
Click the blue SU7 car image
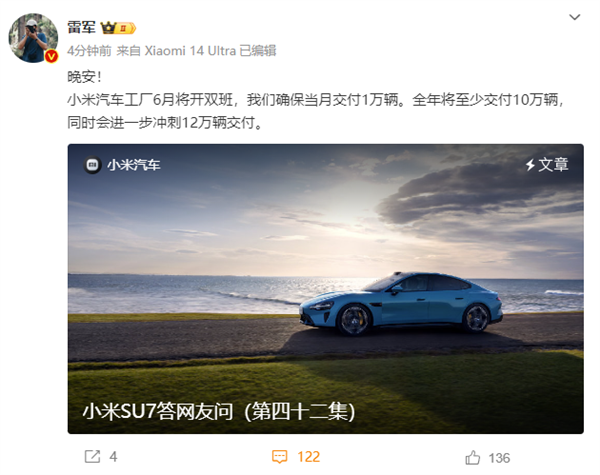click(400, 304)
